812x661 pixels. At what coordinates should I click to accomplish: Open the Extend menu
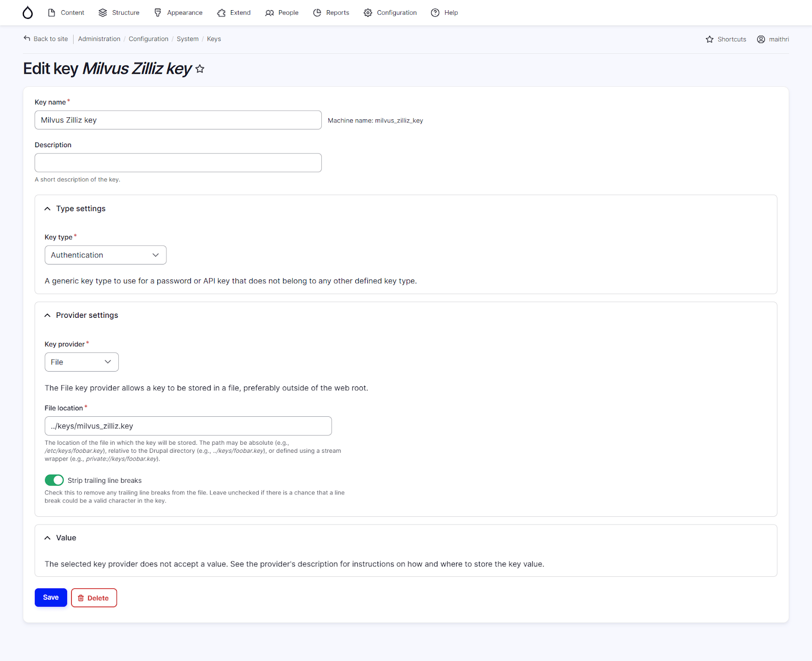click(x=234, y=13)
